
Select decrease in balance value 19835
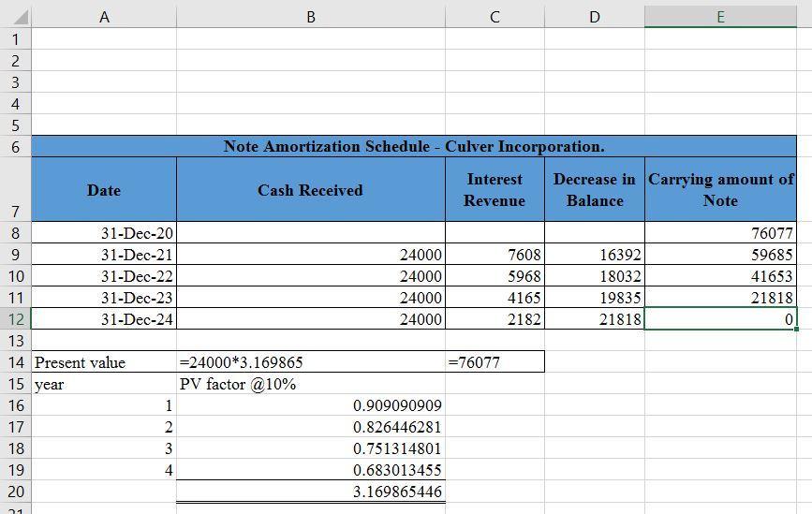[x=595, y=298]
